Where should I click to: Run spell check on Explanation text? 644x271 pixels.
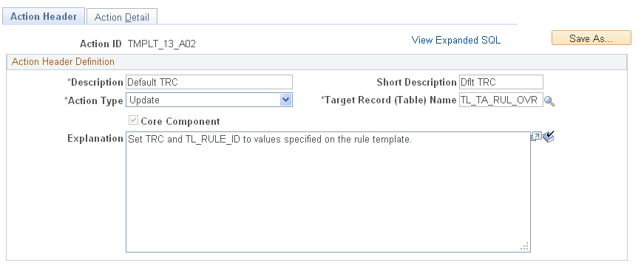549,137
